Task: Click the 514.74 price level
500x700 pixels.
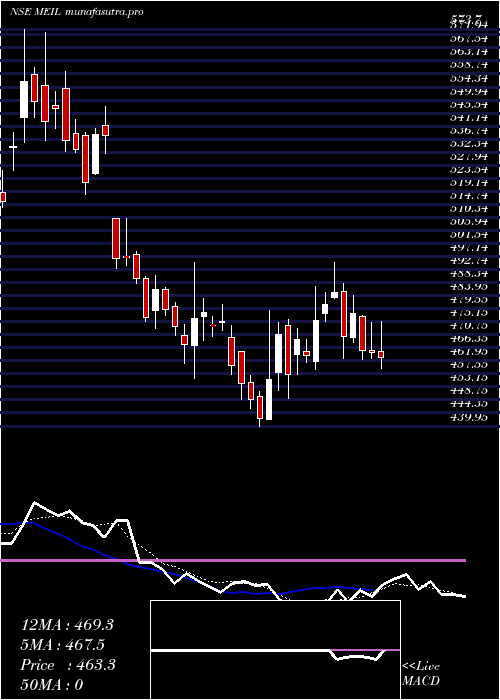Action: [469, 195]
